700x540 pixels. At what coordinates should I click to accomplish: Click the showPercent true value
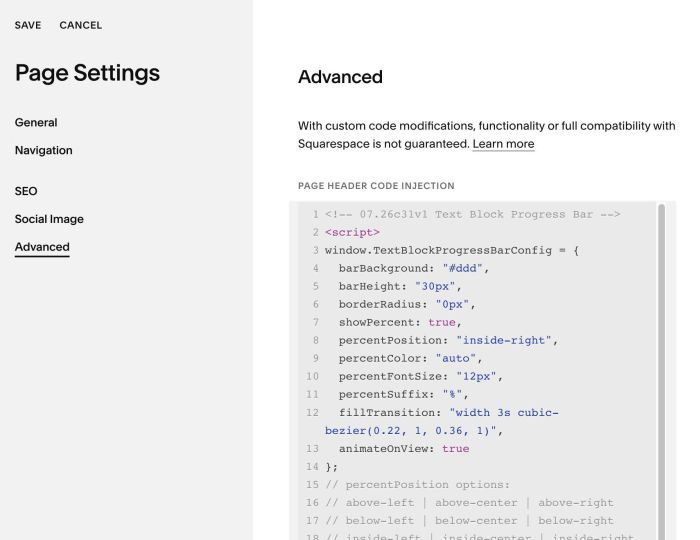(442, 323)
